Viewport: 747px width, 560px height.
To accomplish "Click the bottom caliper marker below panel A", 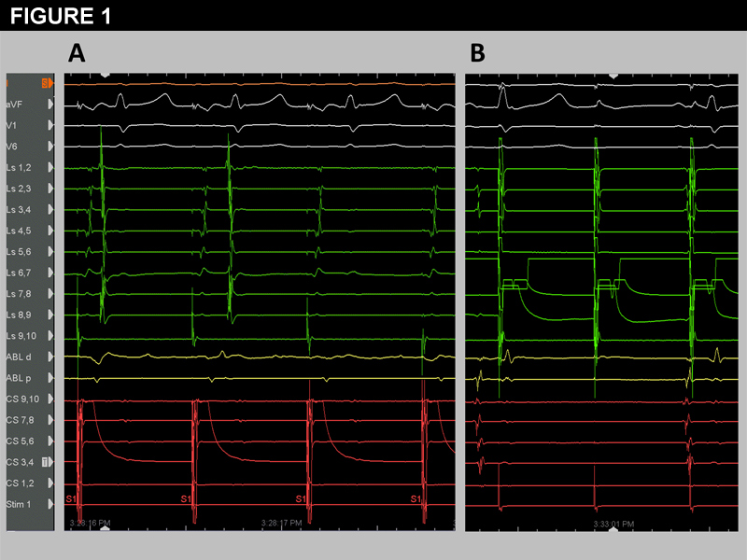I will tap(106, 528).
